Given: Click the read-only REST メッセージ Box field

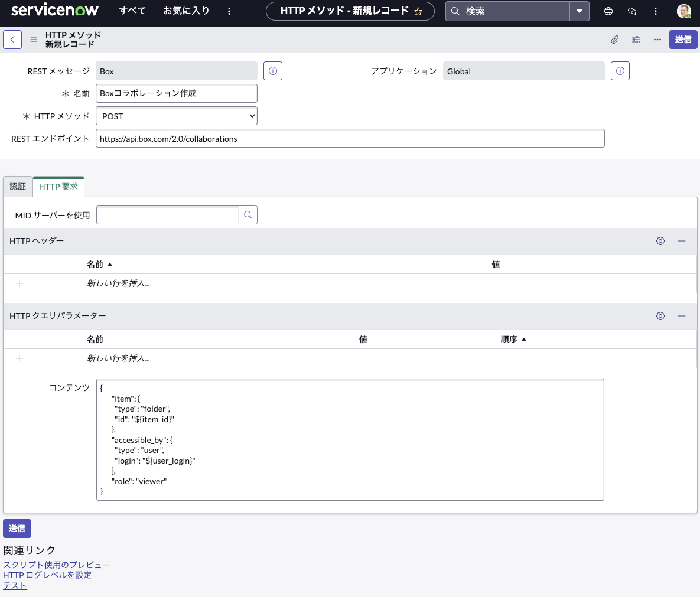Looking at the screenshot, I should tap(177, 71).
